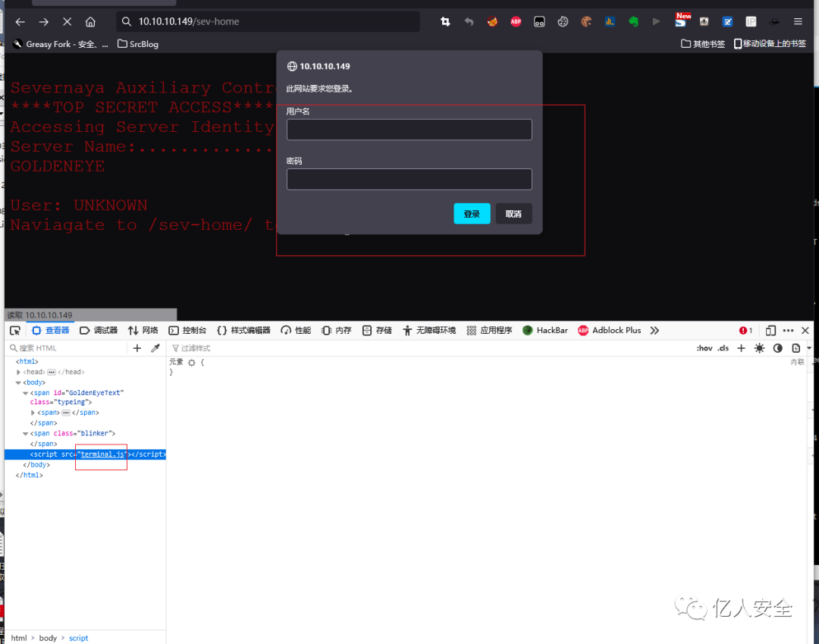Switch to the 调试器 debugger tab
Screen dimensions: 819x644
tap(99, 331)
